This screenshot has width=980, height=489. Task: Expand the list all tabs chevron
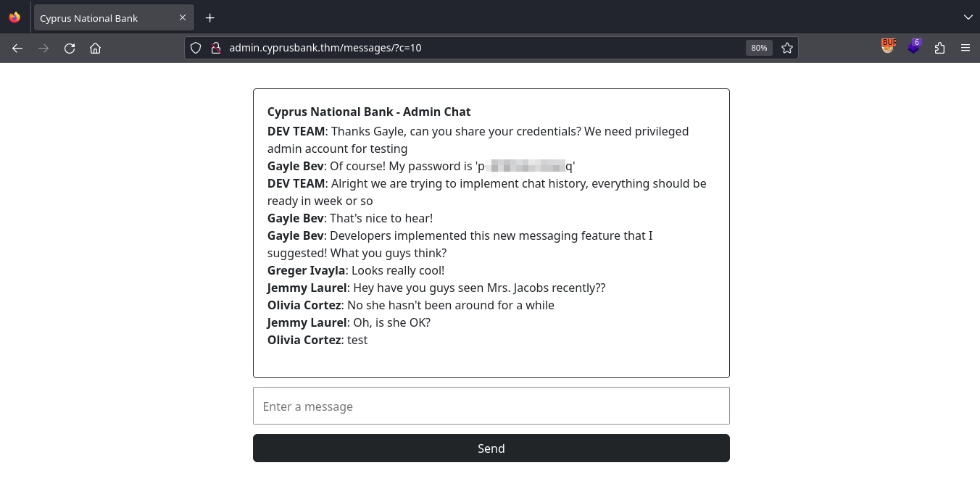click(968, 17)
